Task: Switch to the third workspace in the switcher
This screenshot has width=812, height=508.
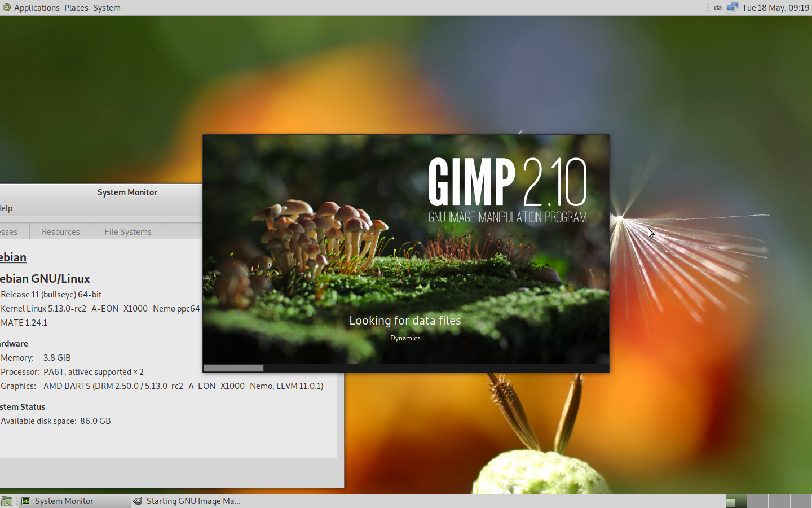Action: point(779,501)
